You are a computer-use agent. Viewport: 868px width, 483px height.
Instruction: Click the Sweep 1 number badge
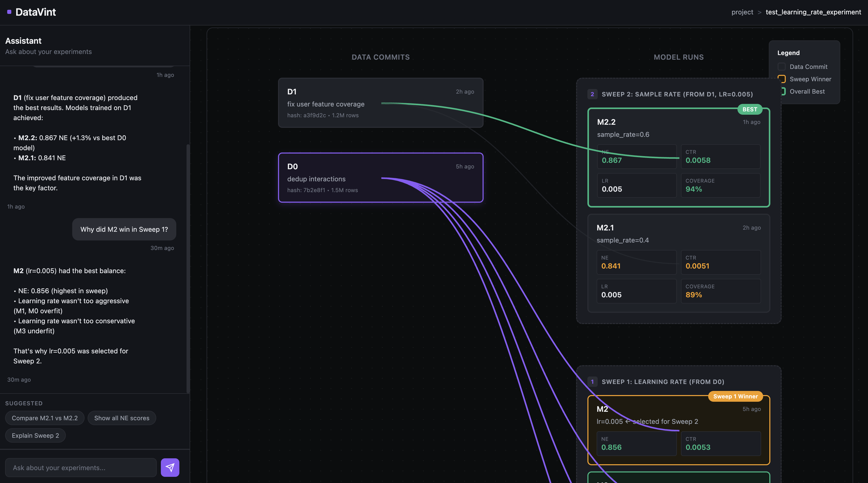click(592, 382)
